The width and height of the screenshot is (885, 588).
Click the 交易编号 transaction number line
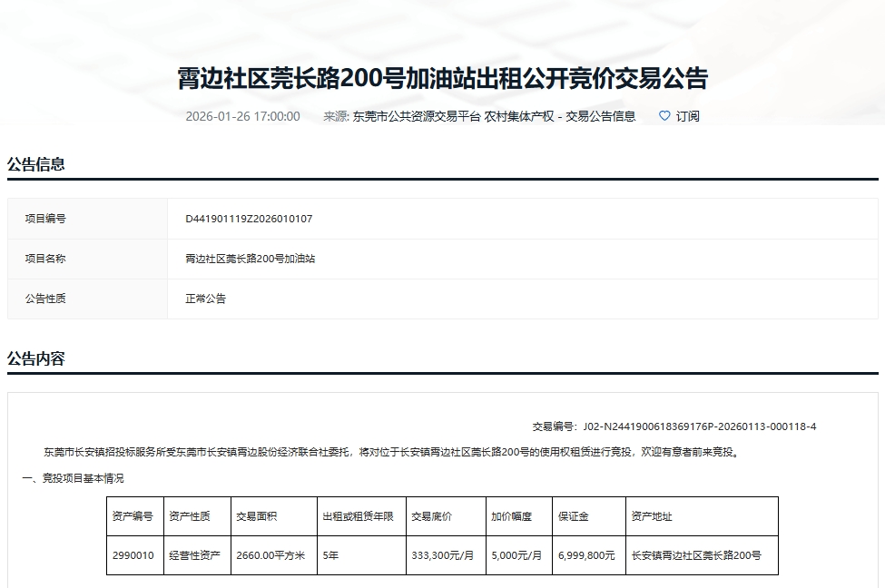tap(674, 426)
